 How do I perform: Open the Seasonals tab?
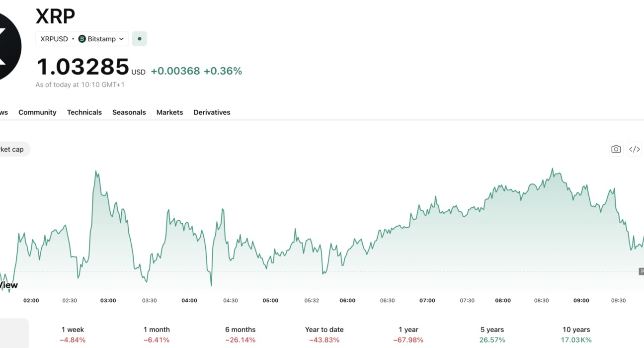[129, 112]
